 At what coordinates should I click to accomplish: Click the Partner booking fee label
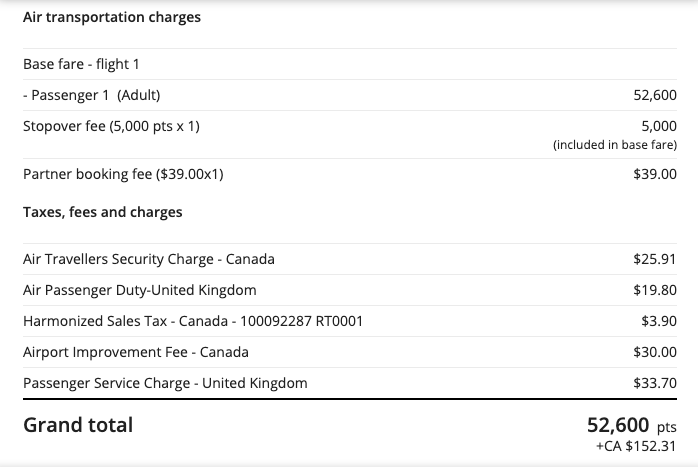point(122,173)
